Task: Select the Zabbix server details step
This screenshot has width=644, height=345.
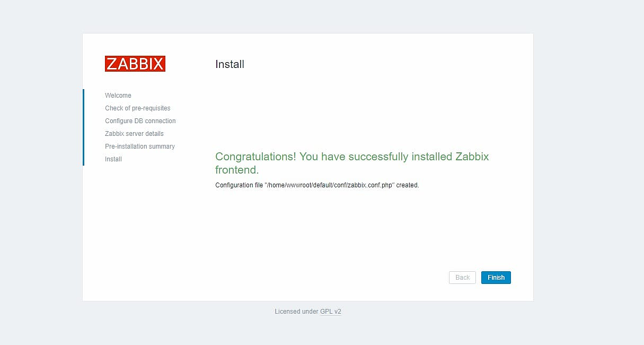Action: click(x=134, y=134)
